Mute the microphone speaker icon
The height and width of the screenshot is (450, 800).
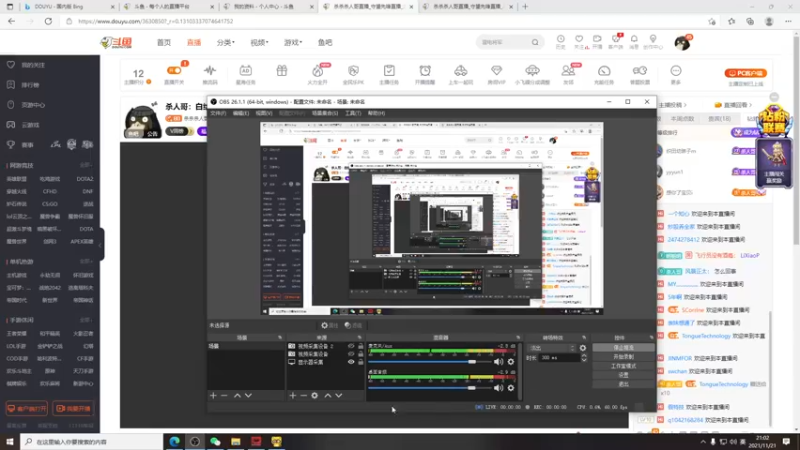coord(498,362)
